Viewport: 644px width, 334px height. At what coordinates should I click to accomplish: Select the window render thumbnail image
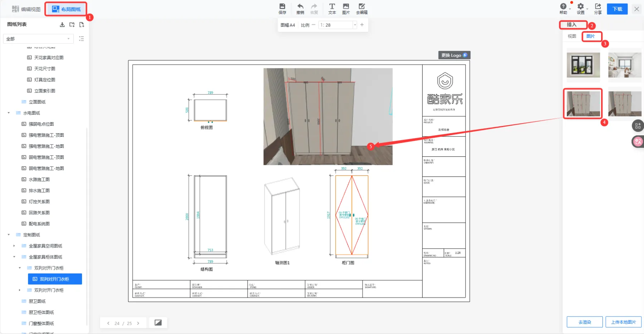[583, 65]
